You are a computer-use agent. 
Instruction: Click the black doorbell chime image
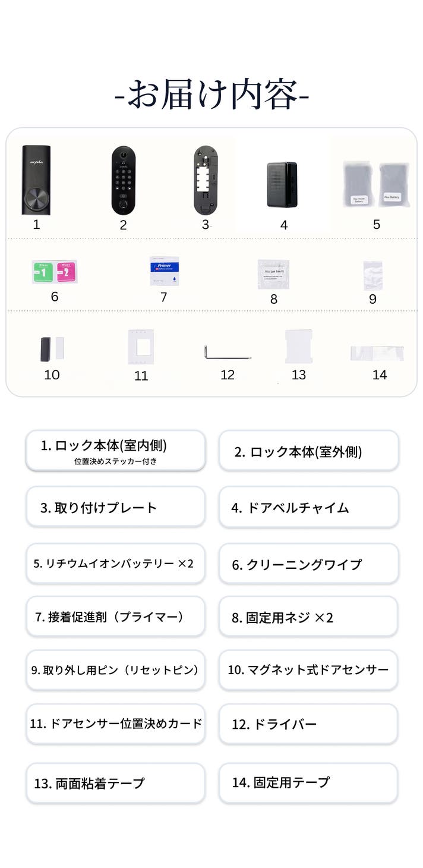282,184
